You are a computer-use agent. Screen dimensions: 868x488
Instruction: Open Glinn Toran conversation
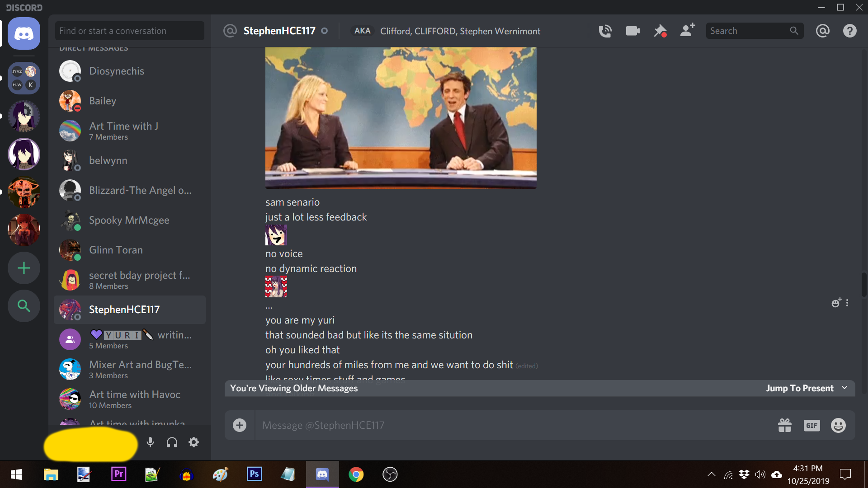coord(130,250)
